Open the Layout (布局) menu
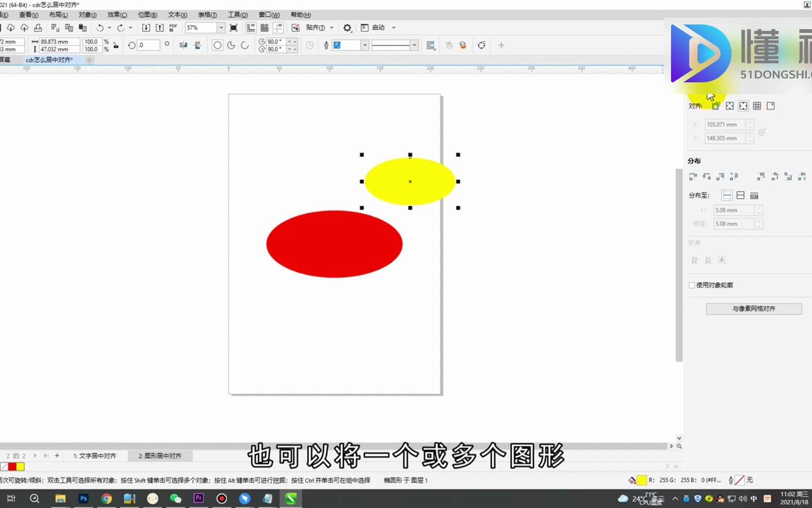This screenshot has width=812, height=508. click(x=58, y=15)
